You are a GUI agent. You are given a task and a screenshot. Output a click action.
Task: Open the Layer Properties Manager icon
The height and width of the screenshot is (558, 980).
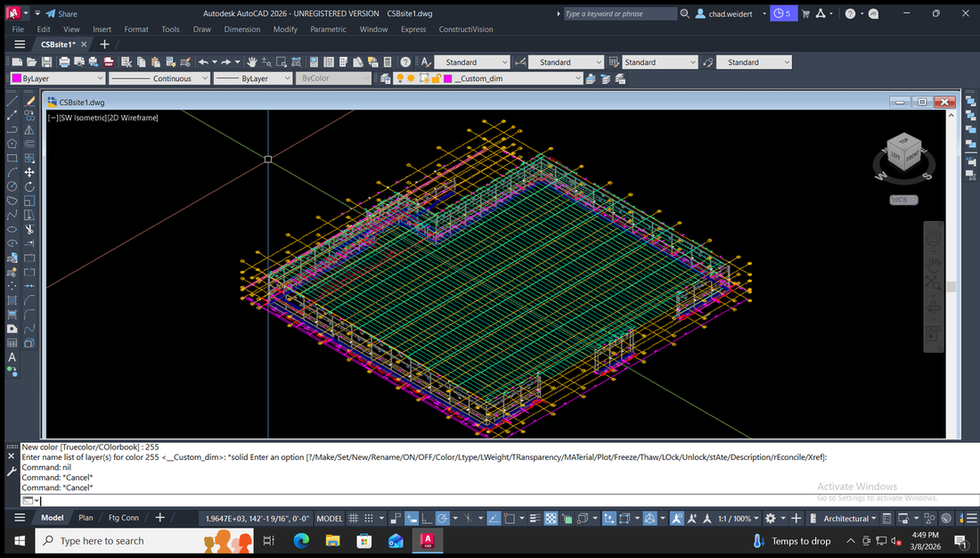(x=385, y=78)
